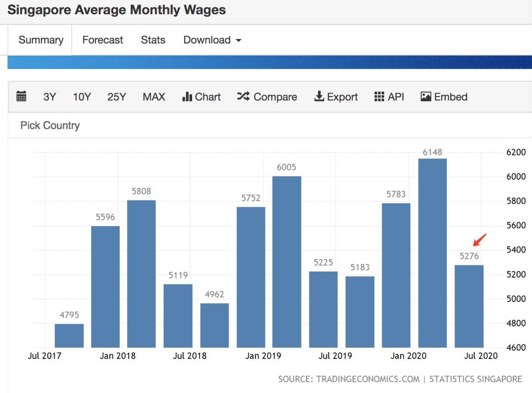Select the 5276 bar marked by arrow

[x=469, y=306]
